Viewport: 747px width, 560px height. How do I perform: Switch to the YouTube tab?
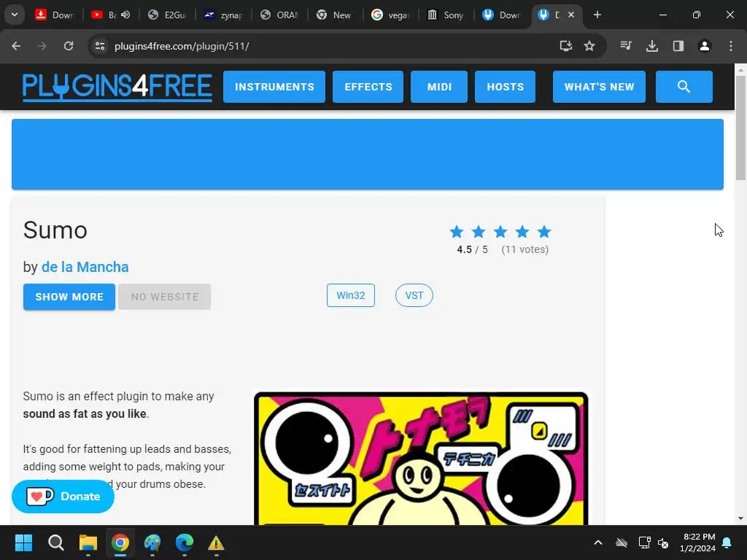coord(104,15)
